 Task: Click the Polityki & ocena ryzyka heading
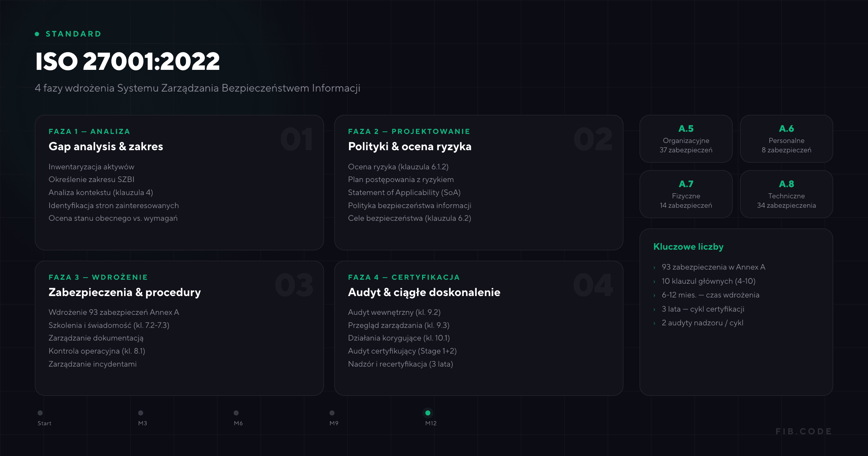[x=409, y=146]
